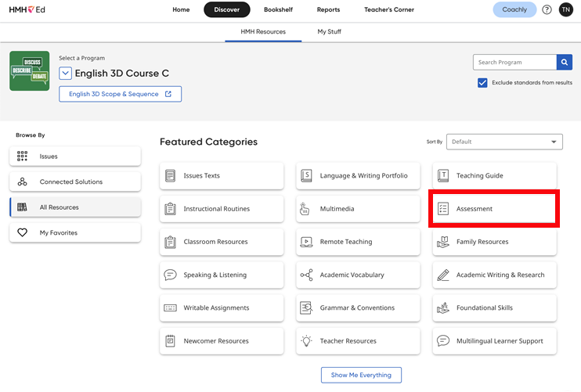Open the Assessment category label
The image size is (581, 392).
(475, 209)
